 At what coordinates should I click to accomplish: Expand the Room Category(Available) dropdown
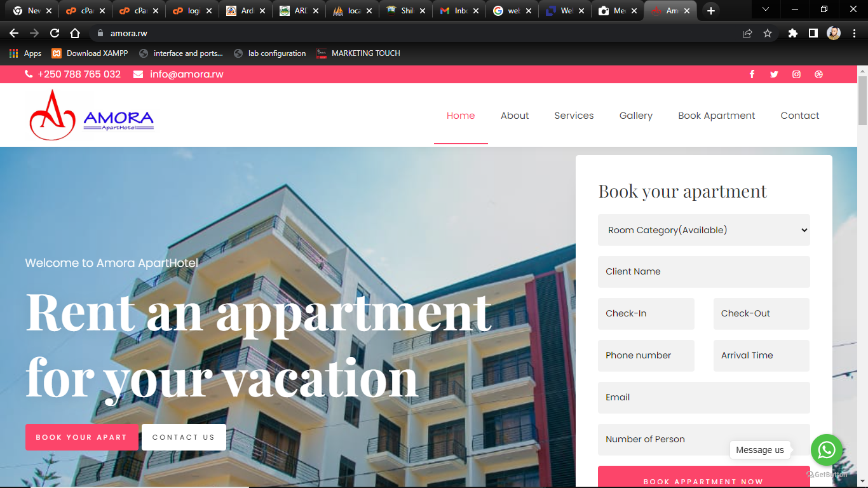pyautogui.click(x=704, y=230)
